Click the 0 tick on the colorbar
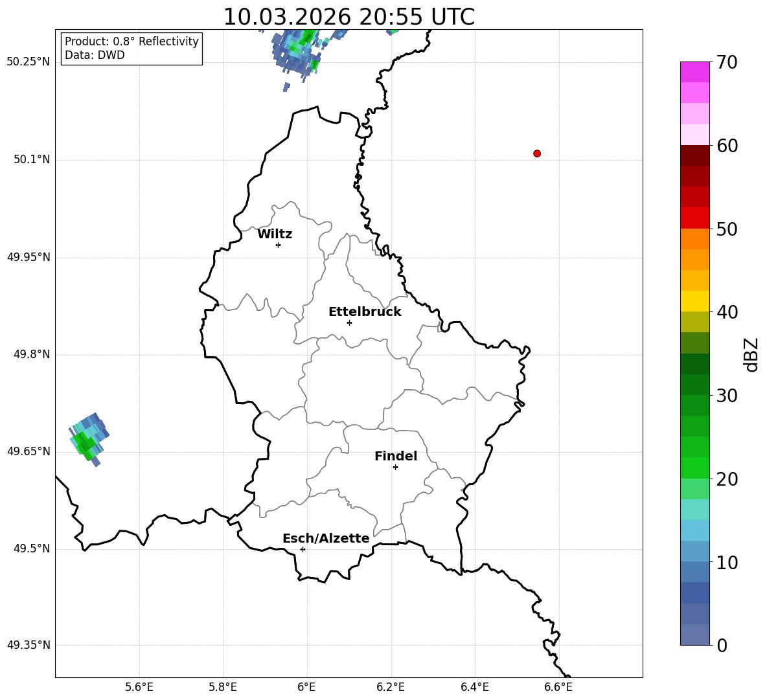The image size is (767, 700). [722, 646]
